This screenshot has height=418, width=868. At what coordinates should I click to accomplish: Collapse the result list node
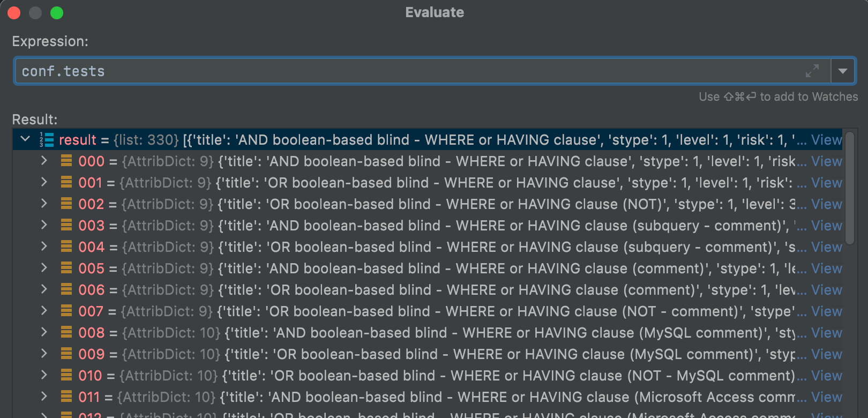25,139
